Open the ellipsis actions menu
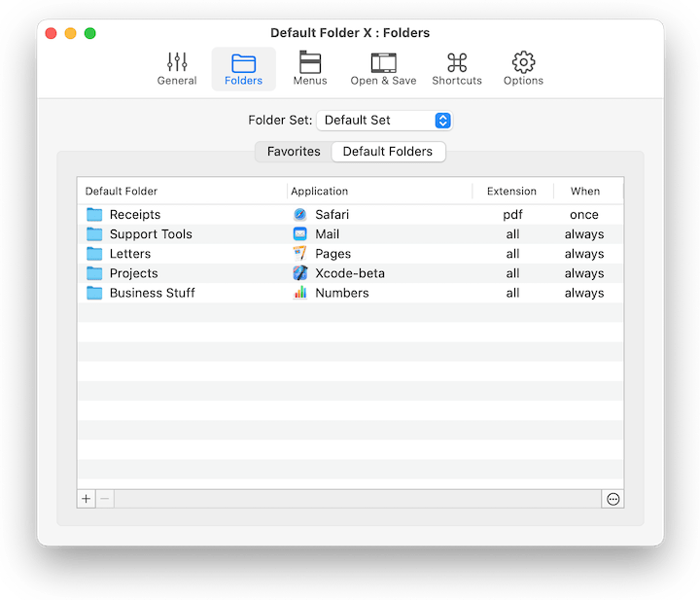The image size is (700, 600). pyautogui.click(x=612, y=499)
